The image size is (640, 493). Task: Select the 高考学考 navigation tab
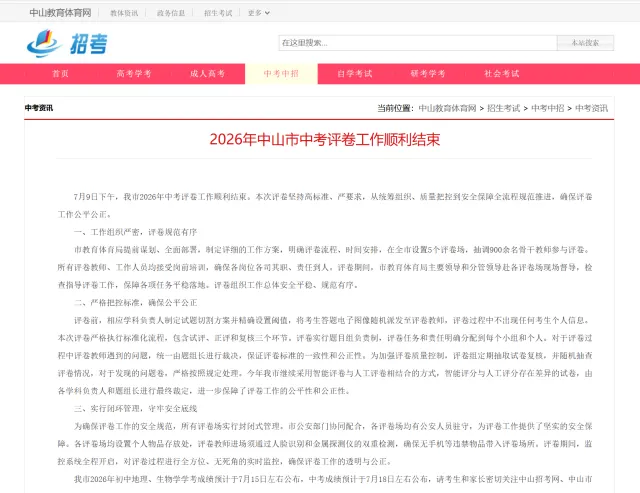[x=134, y=74]
